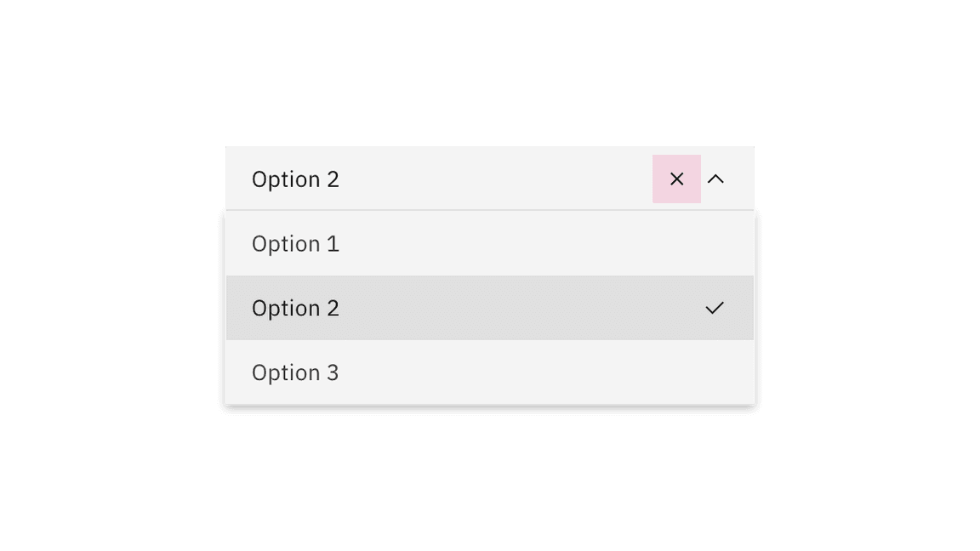Screen dimensions: 980x551
Task: Click the empty area right of Option 1
Action: [553, 244]
